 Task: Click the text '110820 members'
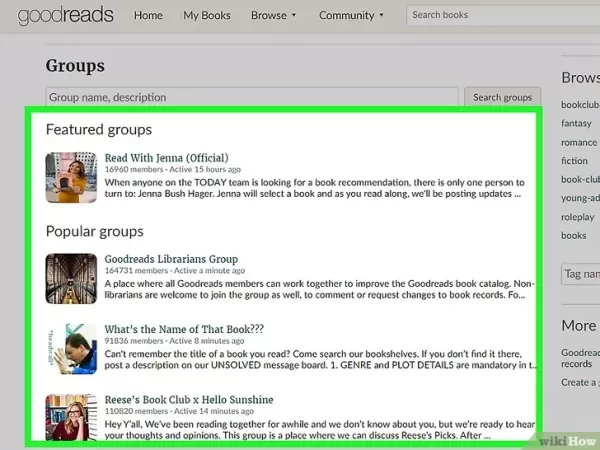click(x=136, y=411)
